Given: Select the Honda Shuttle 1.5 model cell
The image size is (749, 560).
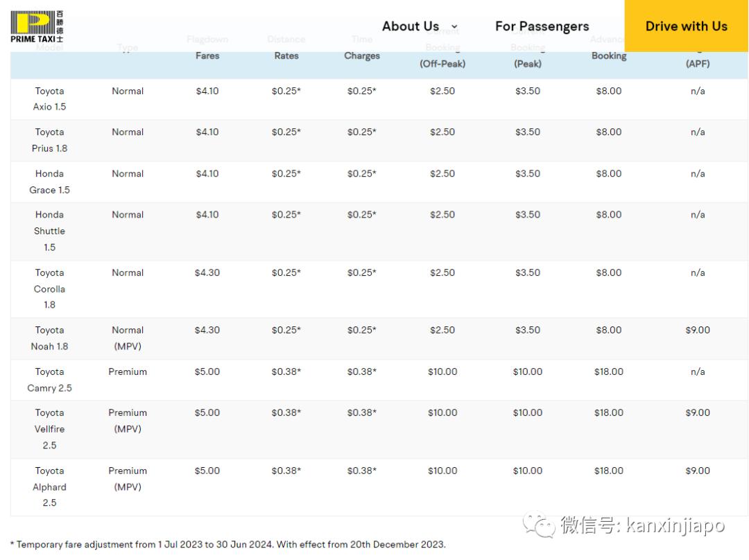Looking at the screenshot, I should (49, 231).
